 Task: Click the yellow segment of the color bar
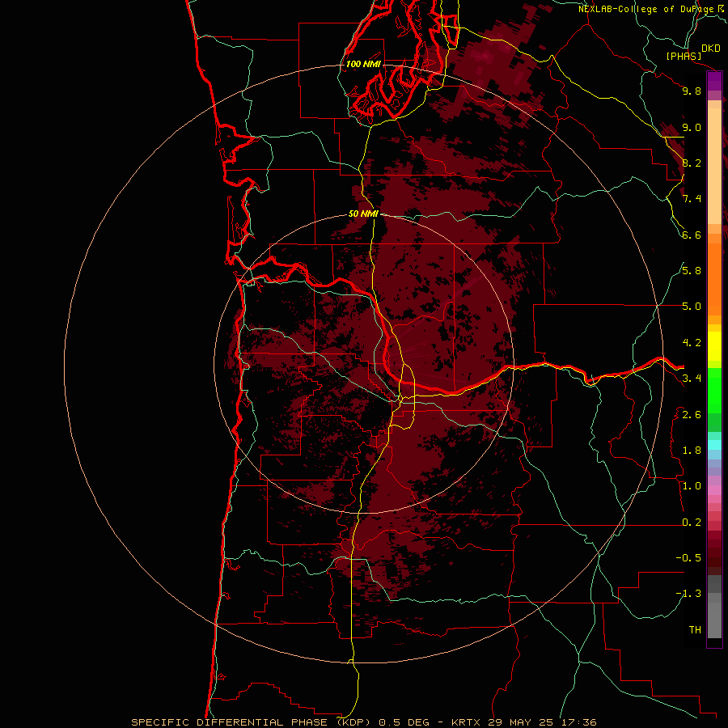pos(714,346)
